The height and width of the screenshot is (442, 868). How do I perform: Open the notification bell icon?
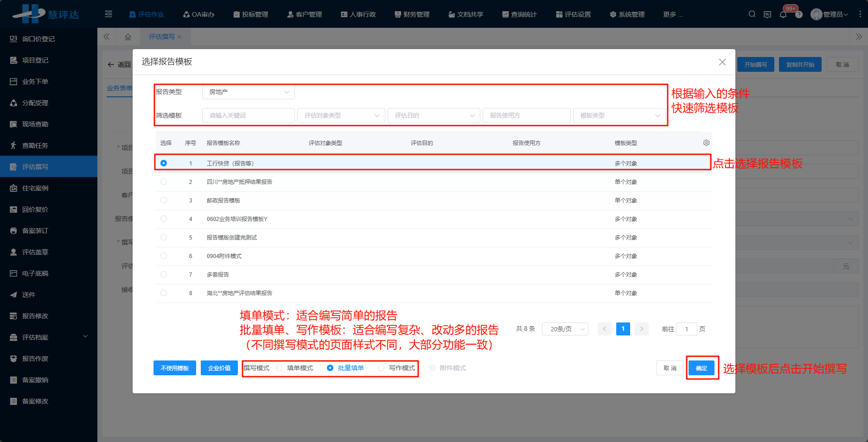pyautogui.click(x=783, y=14)
